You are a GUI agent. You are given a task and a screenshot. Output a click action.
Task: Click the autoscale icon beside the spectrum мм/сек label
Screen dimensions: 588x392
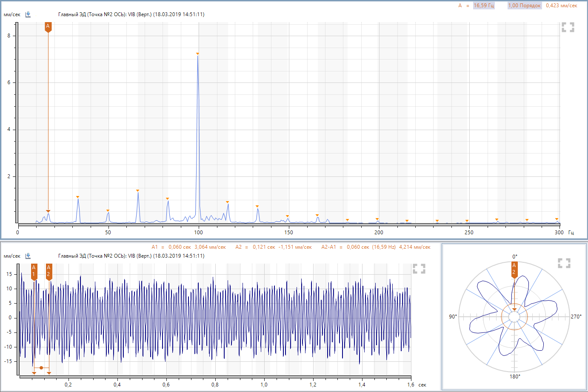pos(28,14)
